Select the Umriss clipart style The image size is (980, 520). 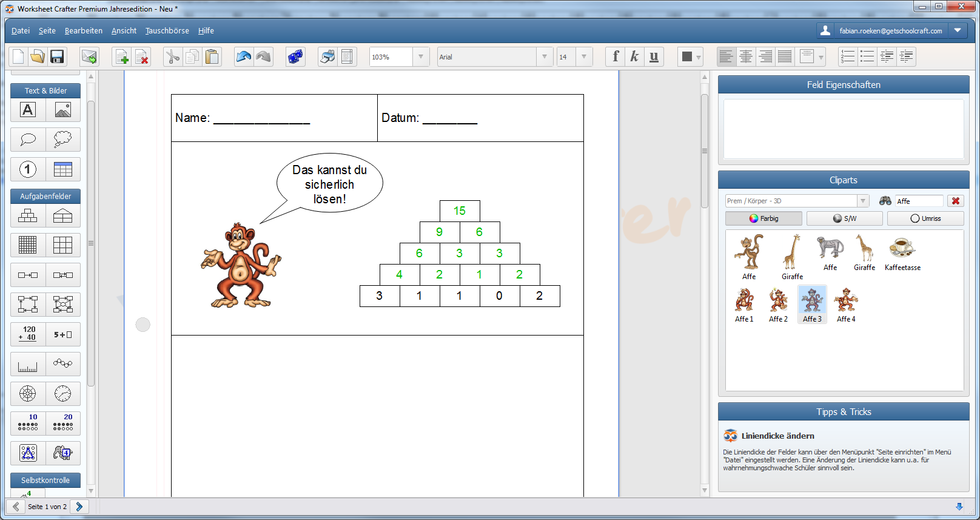pos(925,218)
